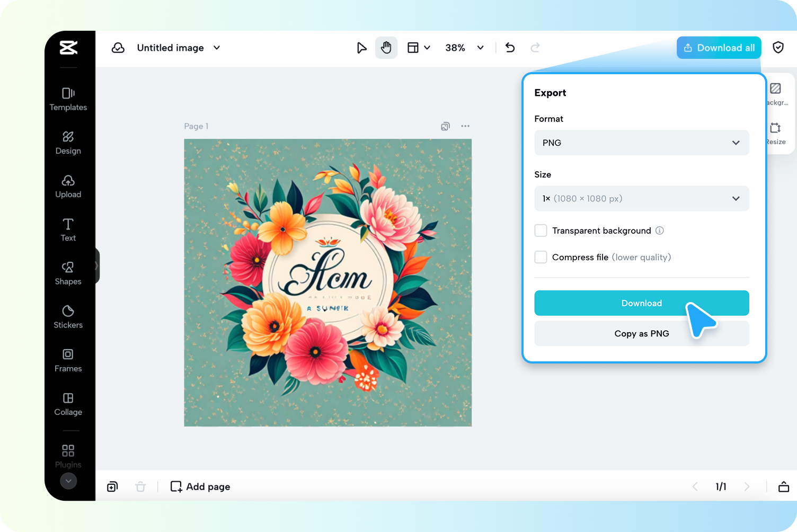The height and width of the screenshot is (532, 797).
Task: Open the Shapes panel
Action: (x=68, y=273)
